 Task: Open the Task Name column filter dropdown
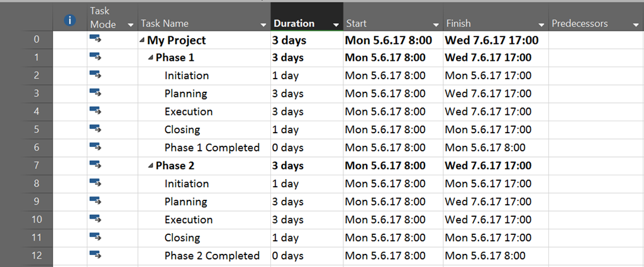[264, 25]
